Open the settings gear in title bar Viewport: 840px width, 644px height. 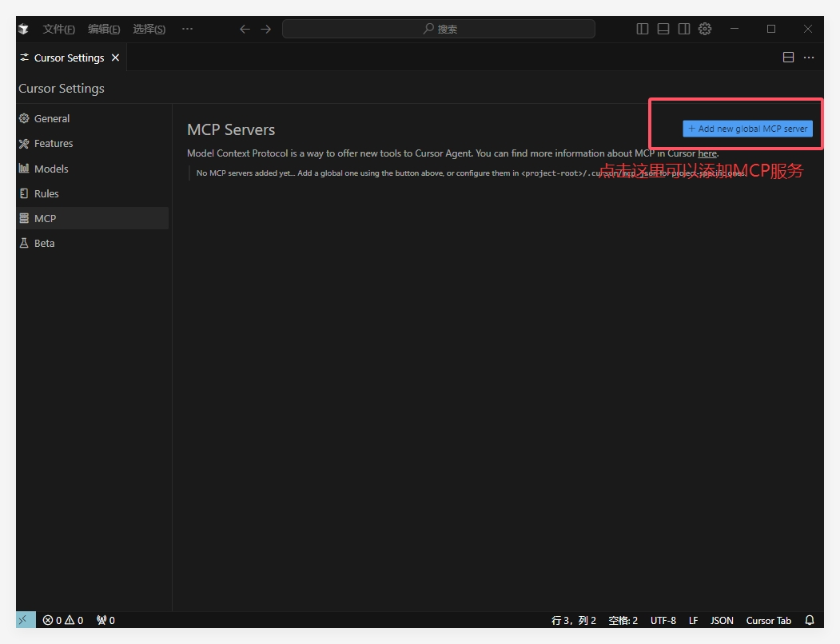pos(704,29)
